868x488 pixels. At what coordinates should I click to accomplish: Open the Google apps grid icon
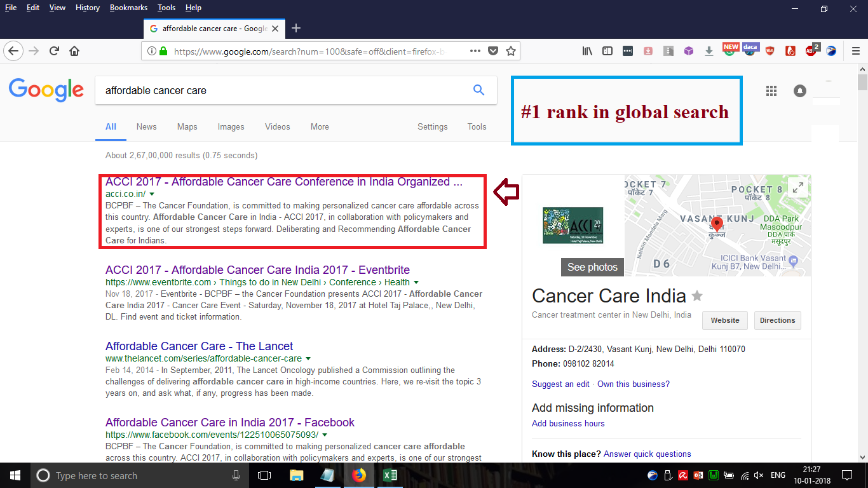tap(771, 91)
